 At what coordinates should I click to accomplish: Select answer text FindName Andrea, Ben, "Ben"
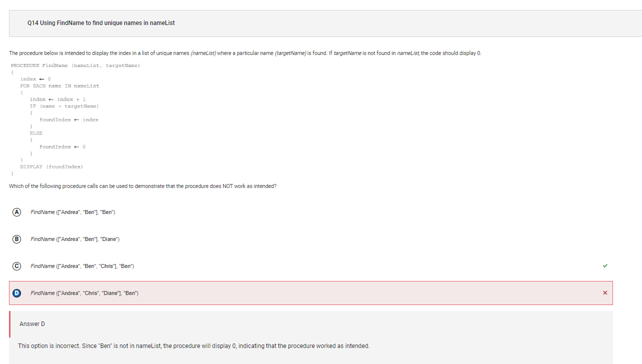tap(73, 212)
